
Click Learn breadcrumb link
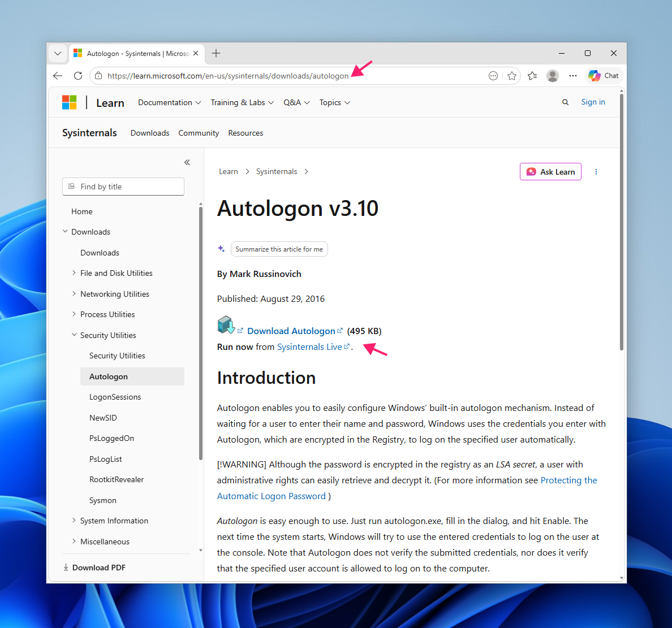pos(229,171)
